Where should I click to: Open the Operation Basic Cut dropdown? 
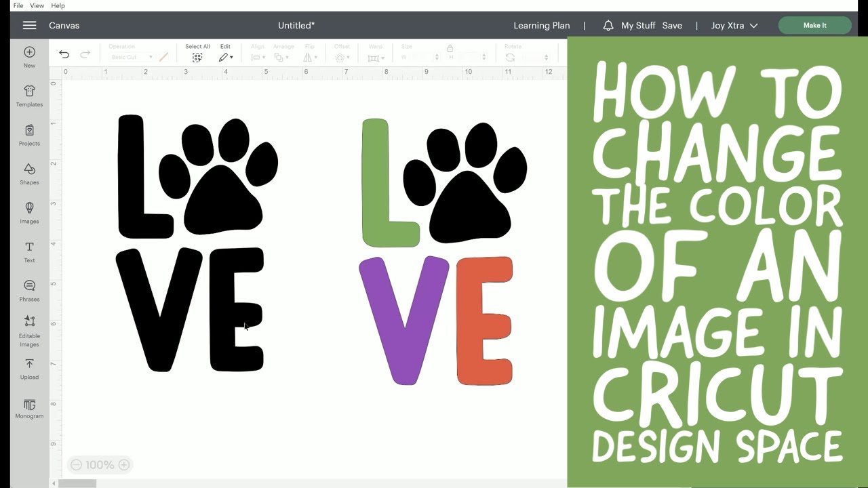click(131, 58)
